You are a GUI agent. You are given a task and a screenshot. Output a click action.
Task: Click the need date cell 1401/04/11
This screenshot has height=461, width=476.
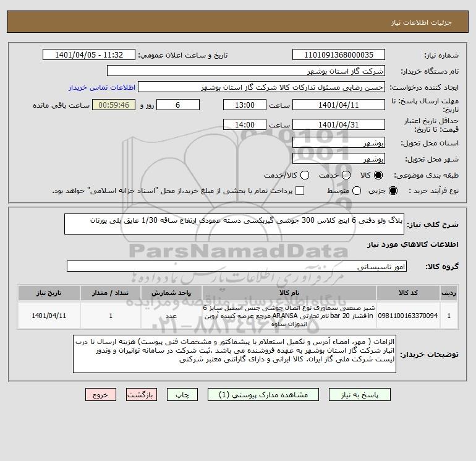tap(49, 316)
